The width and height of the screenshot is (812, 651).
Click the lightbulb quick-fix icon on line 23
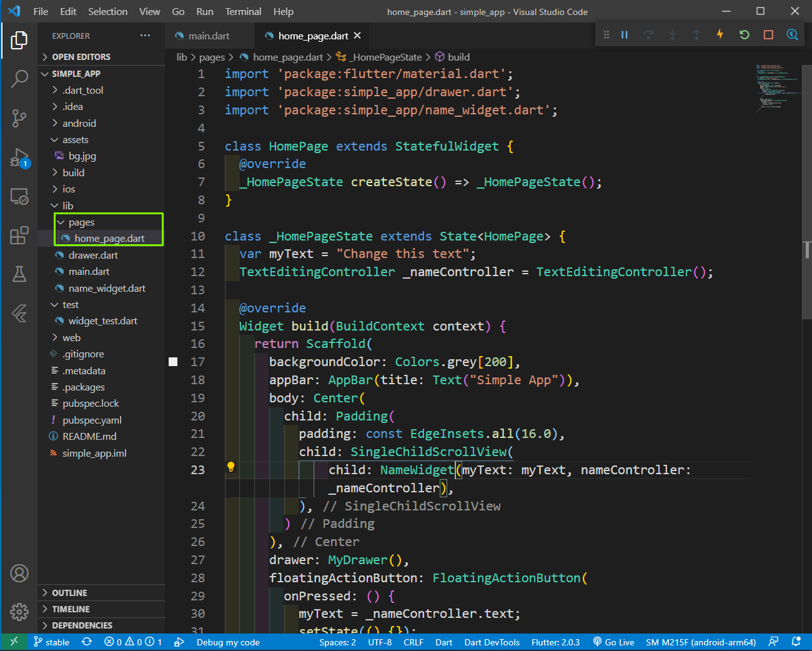pyautogui.click(x=230, y=467)
